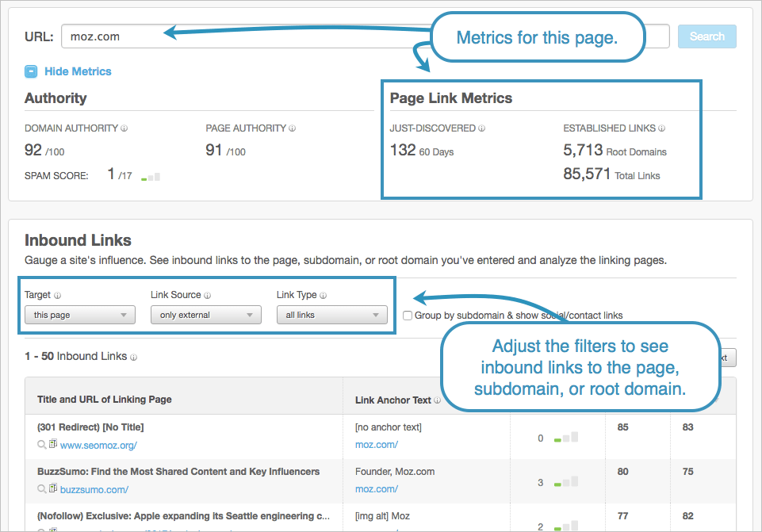The image size is (762, 532).
Task: Click the Domain Authority info icon
Action: point(124,128)
